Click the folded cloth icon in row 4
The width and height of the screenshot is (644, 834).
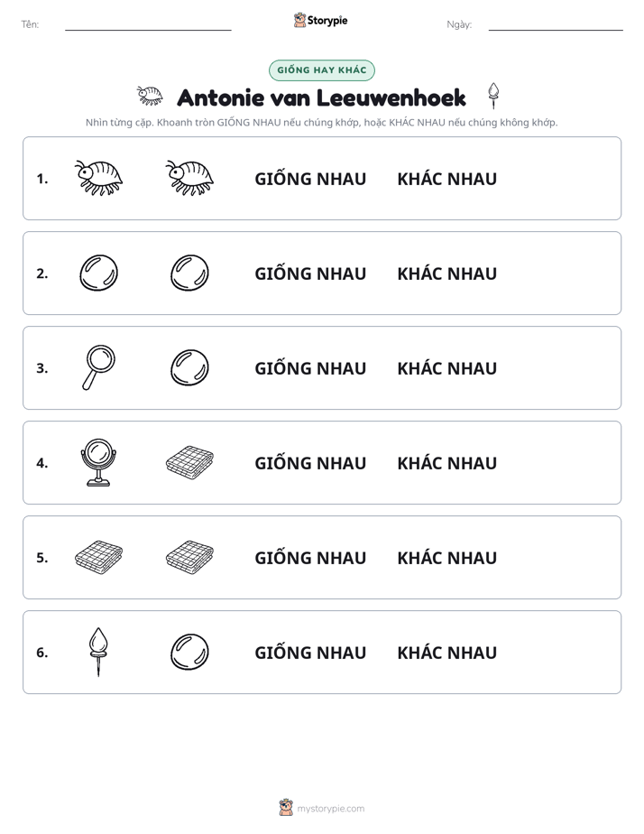[x=189, y=462]
